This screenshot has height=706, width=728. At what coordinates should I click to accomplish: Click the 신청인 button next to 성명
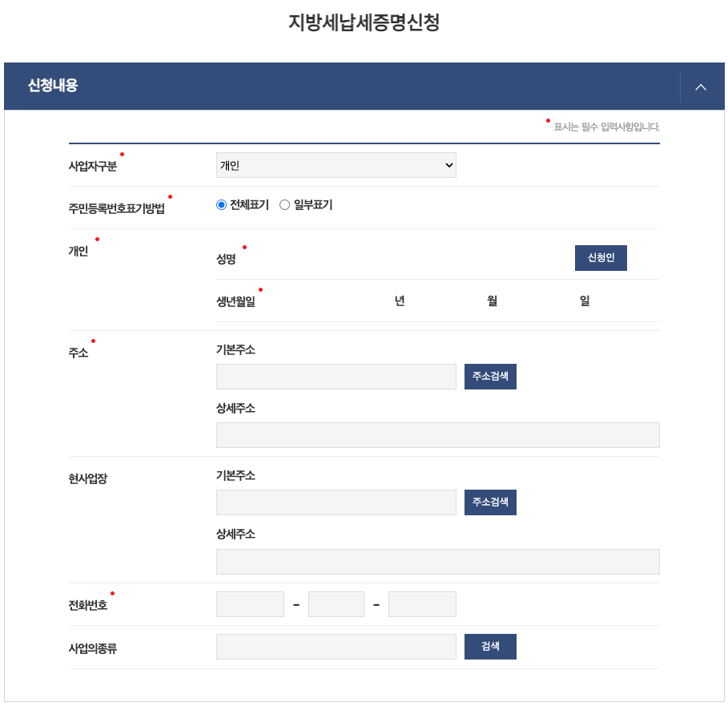(x=600, y=257)
